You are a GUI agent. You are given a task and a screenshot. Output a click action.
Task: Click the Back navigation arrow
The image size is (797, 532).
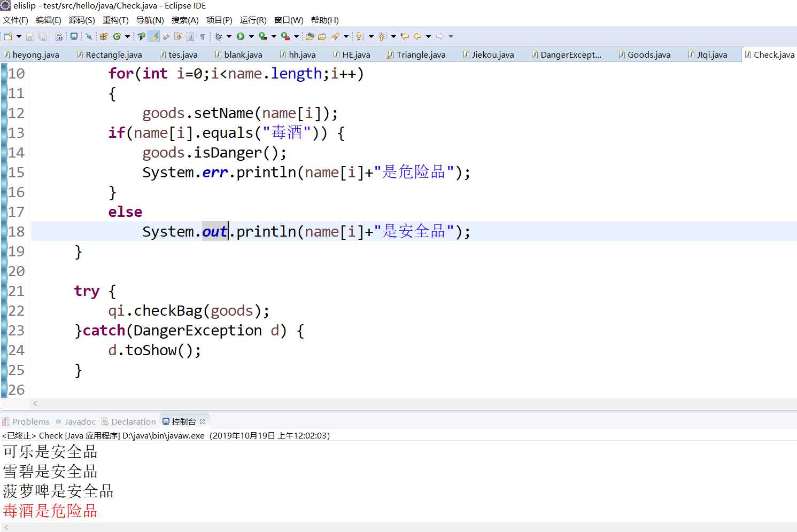pos(417,36)
